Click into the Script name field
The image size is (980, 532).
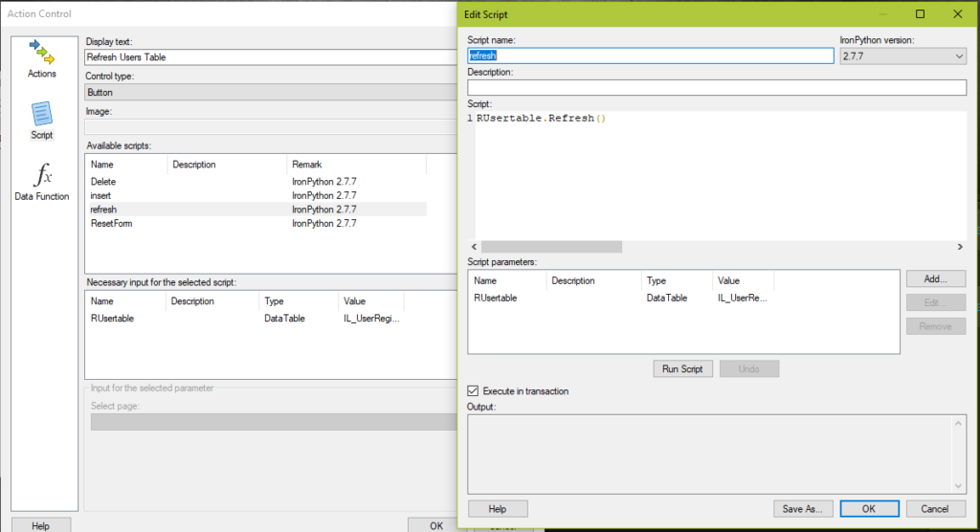651,56
